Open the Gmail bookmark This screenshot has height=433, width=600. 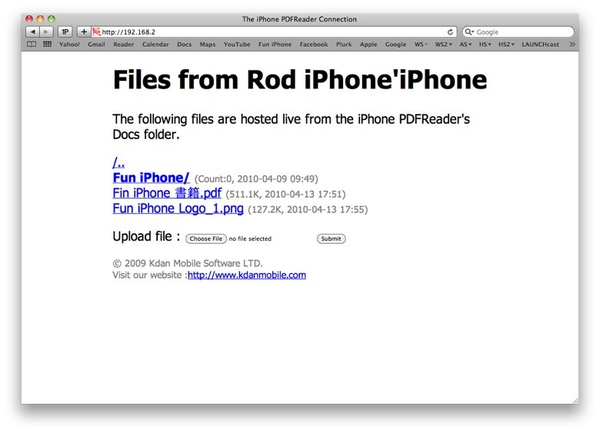point(96,44)
